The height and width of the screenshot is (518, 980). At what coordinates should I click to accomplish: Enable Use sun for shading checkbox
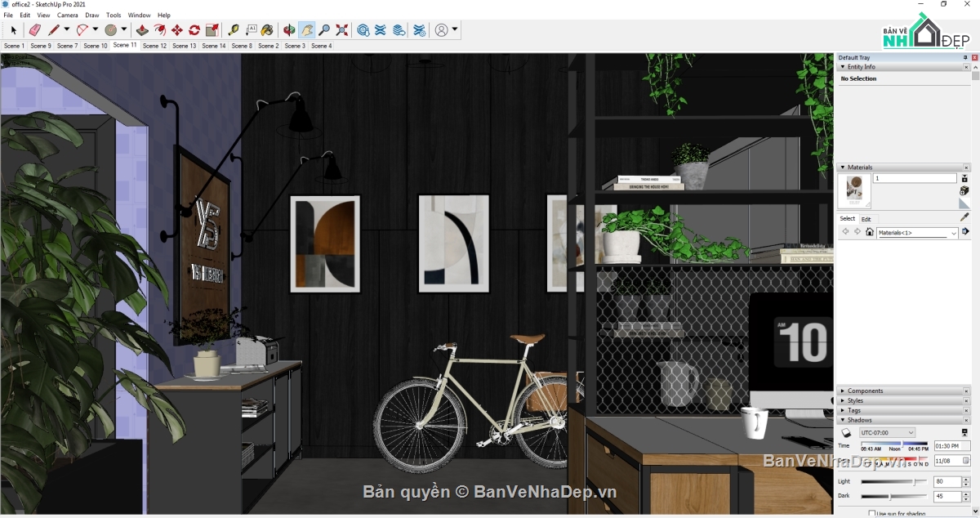pos(872,513)
